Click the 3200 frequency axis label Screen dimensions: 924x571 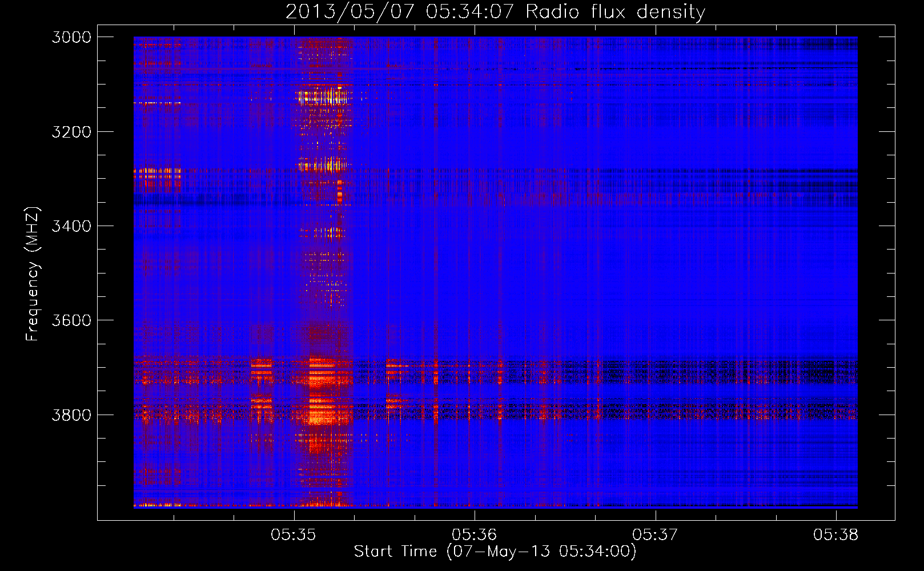[x=71, y=132]
